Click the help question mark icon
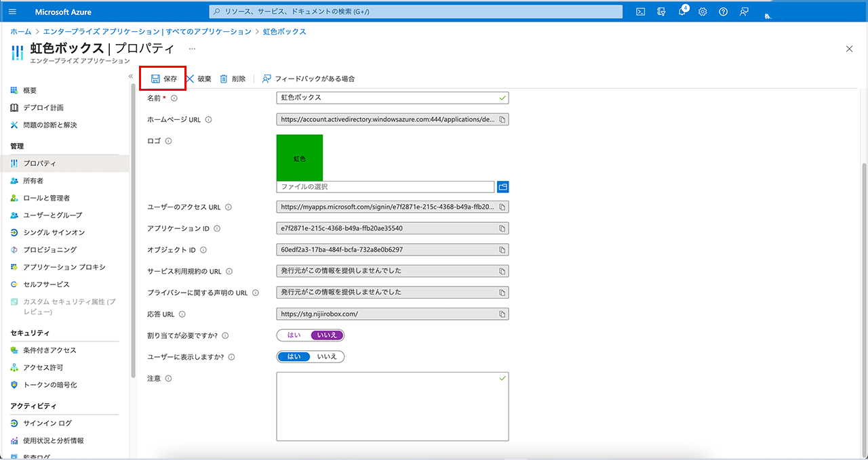This screenshot has height=460, width=868. 723,12
